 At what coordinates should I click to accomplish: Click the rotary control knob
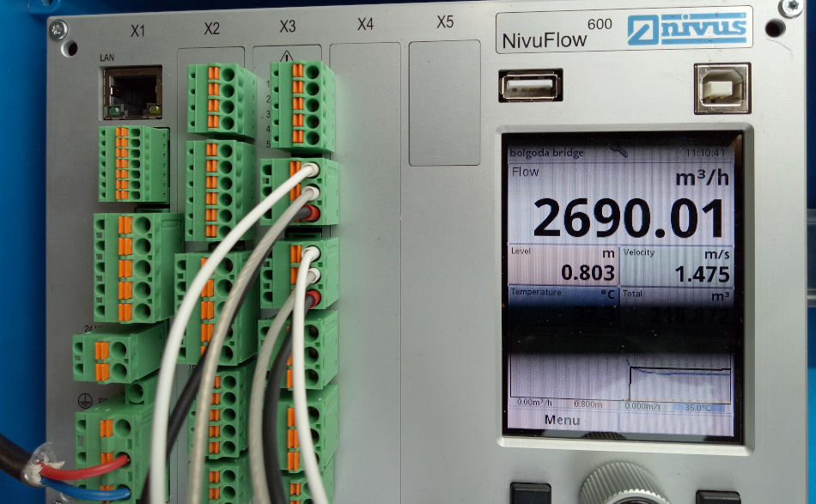pos(623,483)
